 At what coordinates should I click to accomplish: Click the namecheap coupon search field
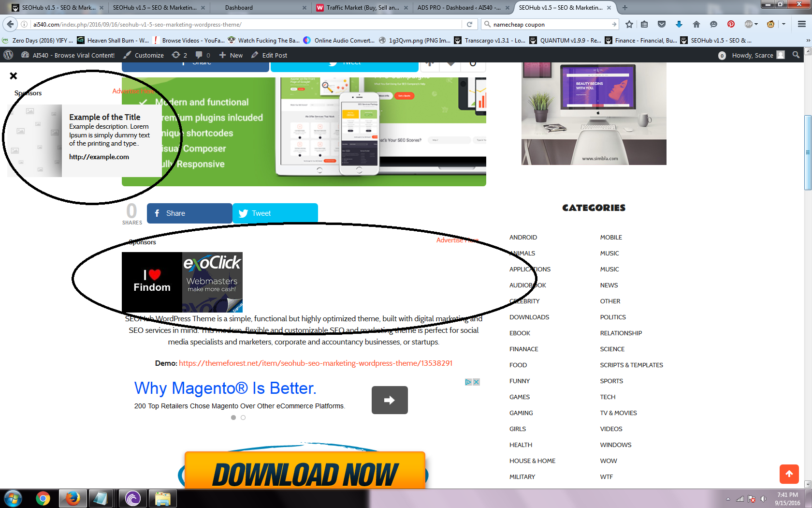point(550,24)
